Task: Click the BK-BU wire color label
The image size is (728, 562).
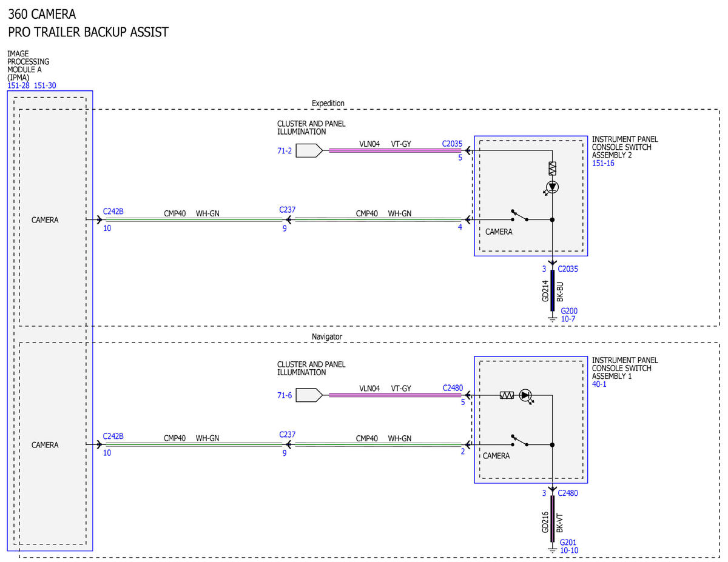Action: 560,292
